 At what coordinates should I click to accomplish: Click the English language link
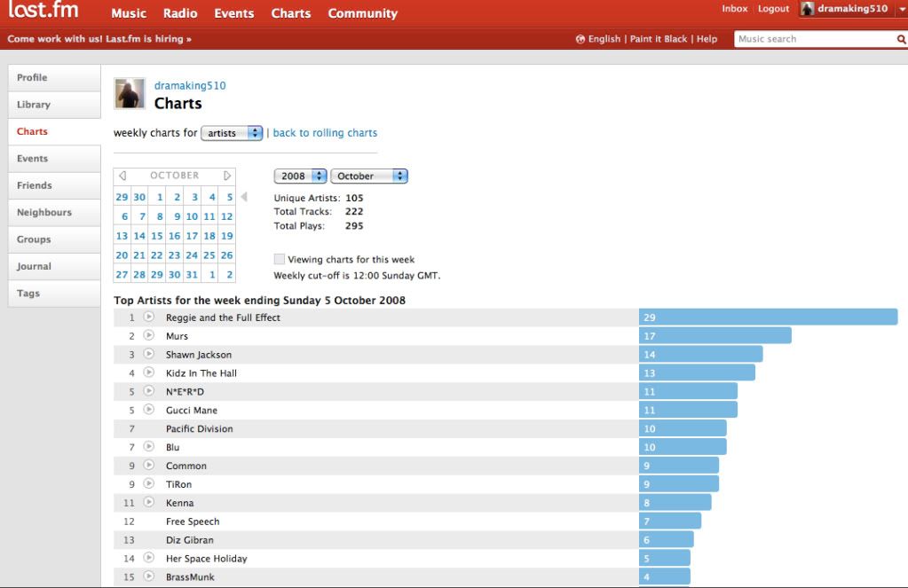pyautogui.click(x=604, y=39)
